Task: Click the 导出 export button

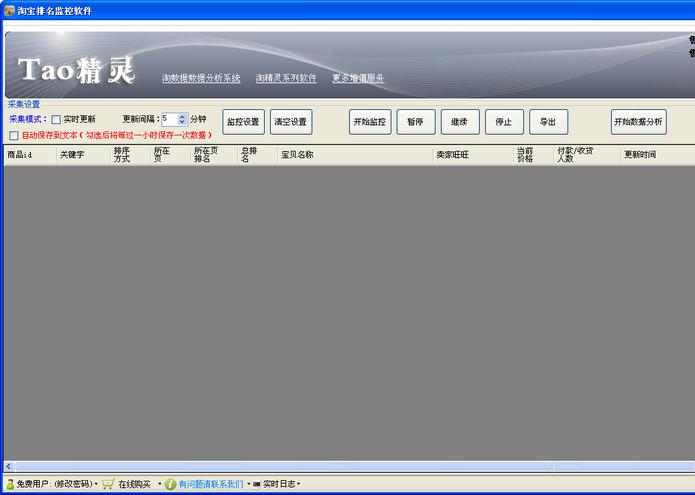Action: pyautogui.click(x=548, y=122)
